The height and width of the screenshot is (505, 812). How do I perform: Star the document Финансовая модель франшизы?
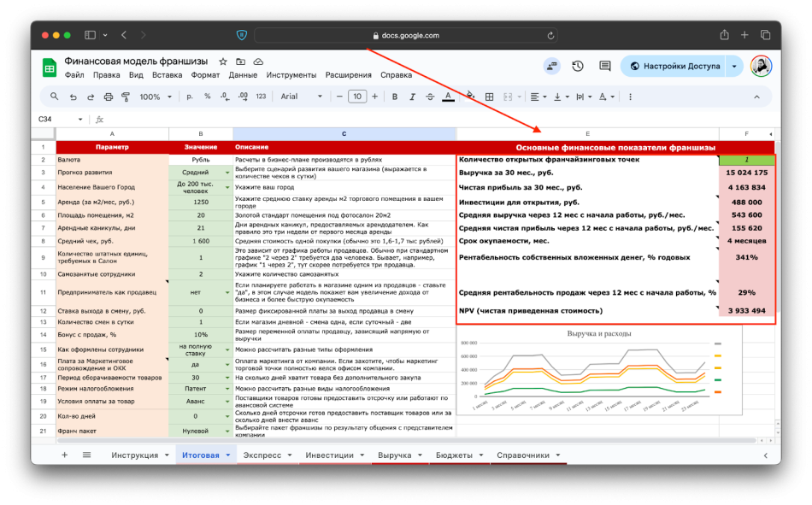point(223,62)
